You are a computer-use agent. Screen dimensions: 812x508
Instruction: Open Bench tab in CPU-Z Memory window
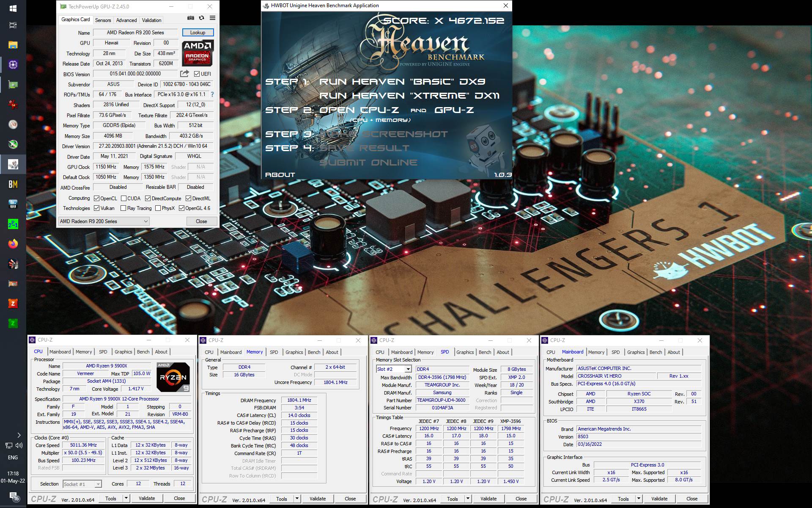[x=314, y=352]
